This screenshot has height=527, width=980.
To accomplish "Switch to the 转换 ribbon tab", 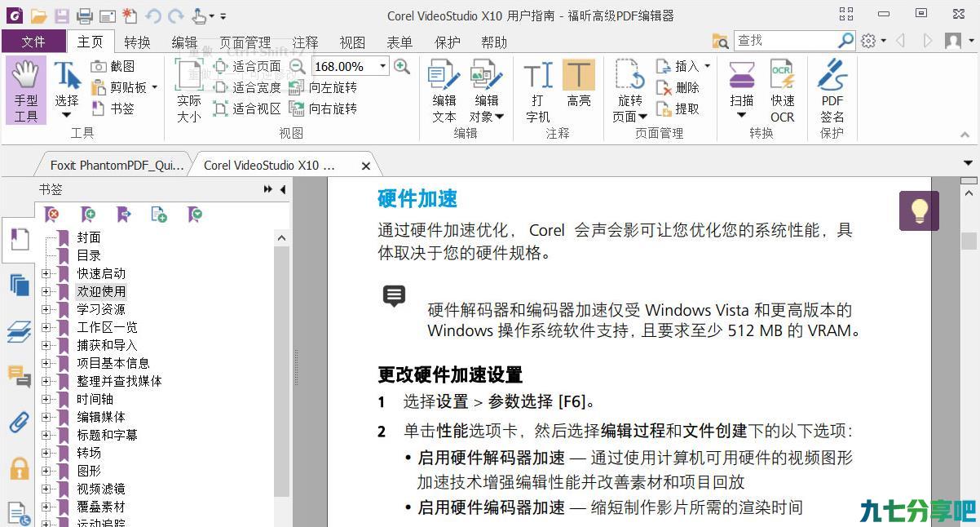I will point(138,42).
